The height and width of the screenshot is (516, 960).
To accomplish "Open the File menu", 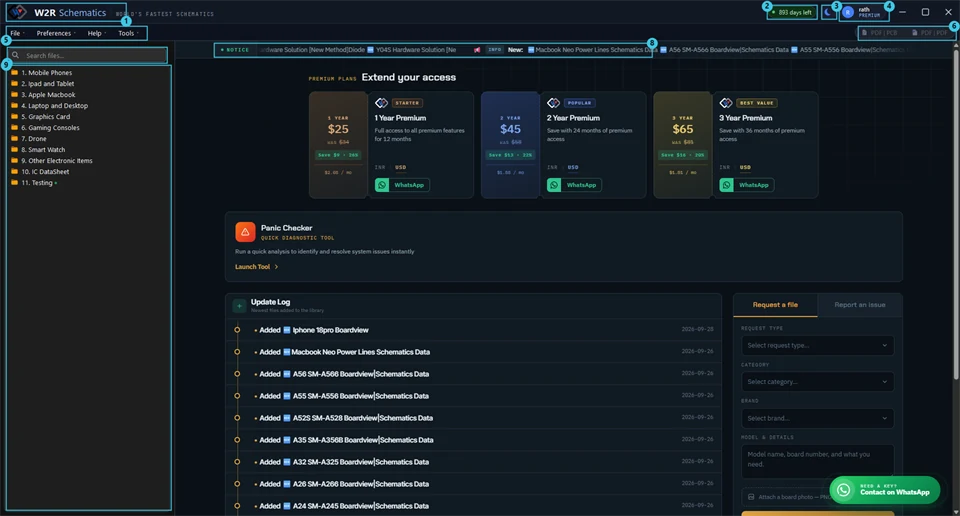I will coord(17,33).
